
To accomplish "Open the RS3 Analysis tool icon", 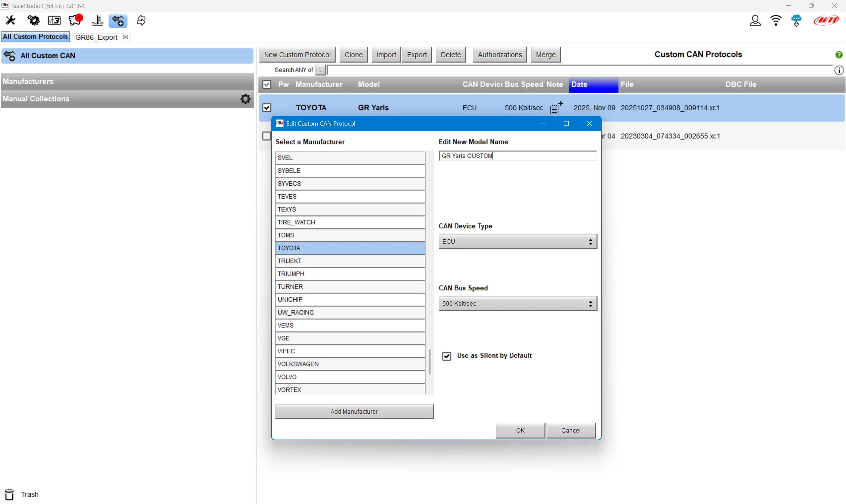I will 54,20.
